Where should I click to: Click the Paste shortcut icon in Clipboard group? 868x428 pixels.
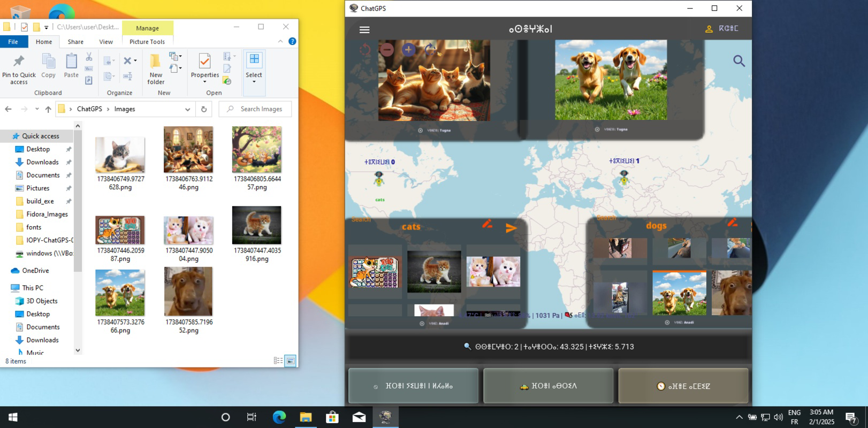pos(89,80)
